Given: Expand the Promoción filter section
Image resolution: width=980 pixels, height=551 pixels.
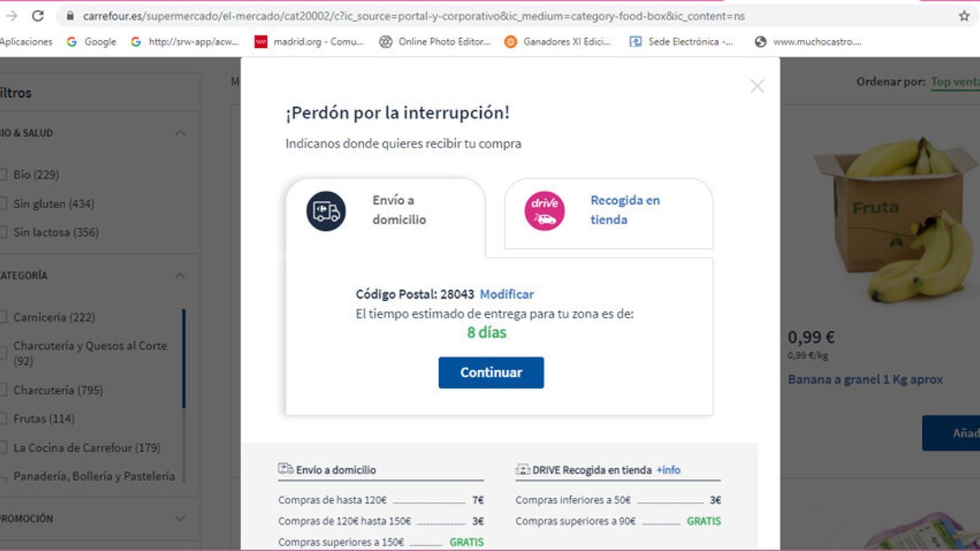Looking at the screenshot, I should (x=180, y=519).
